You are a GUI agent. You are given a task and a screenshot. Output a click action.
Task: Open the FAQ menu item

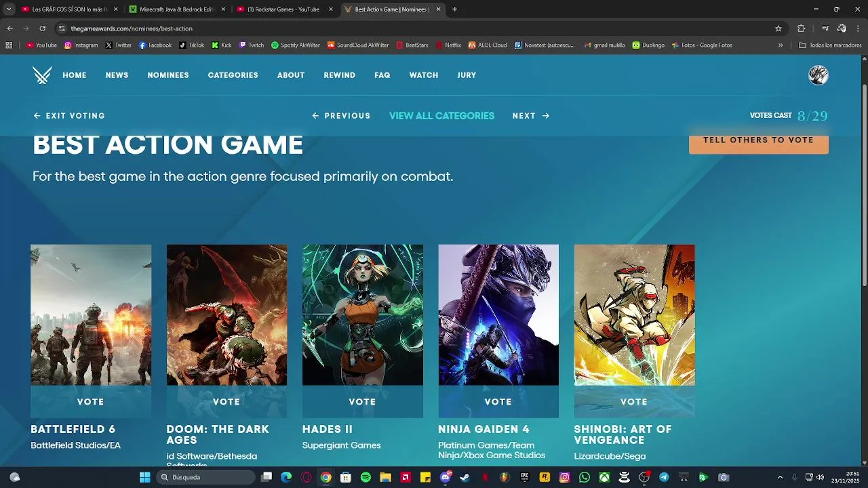(x=382, y=75)
